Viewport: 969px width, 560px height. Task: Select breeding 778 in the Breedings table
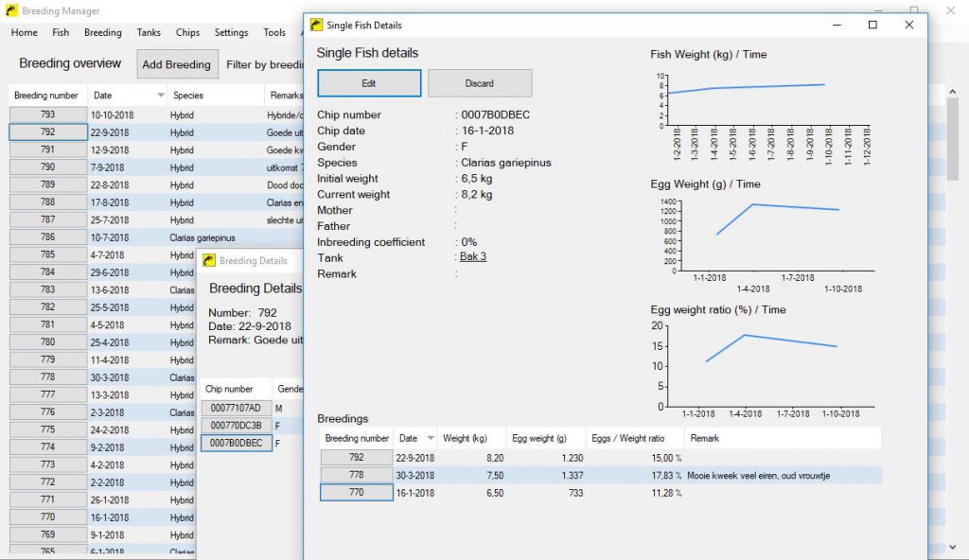356,476
